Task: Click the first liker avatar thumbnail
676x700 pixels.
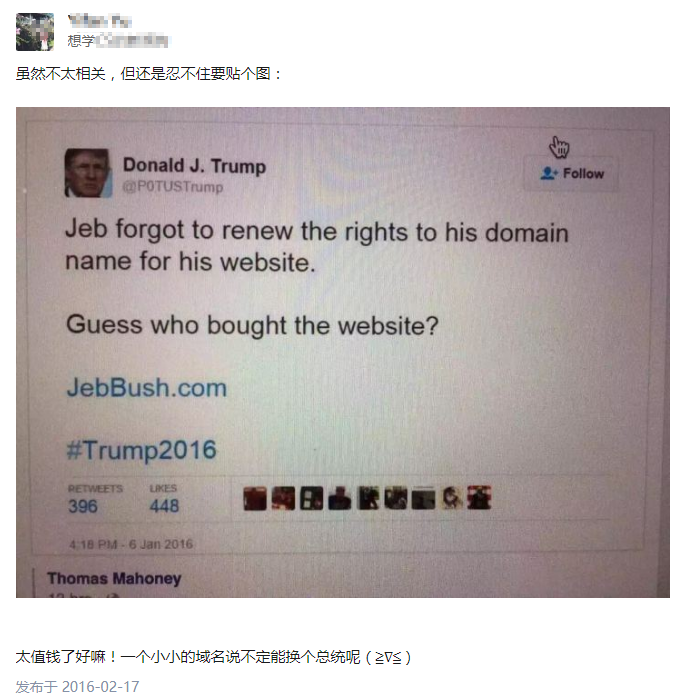Action: tap(255, 499)
